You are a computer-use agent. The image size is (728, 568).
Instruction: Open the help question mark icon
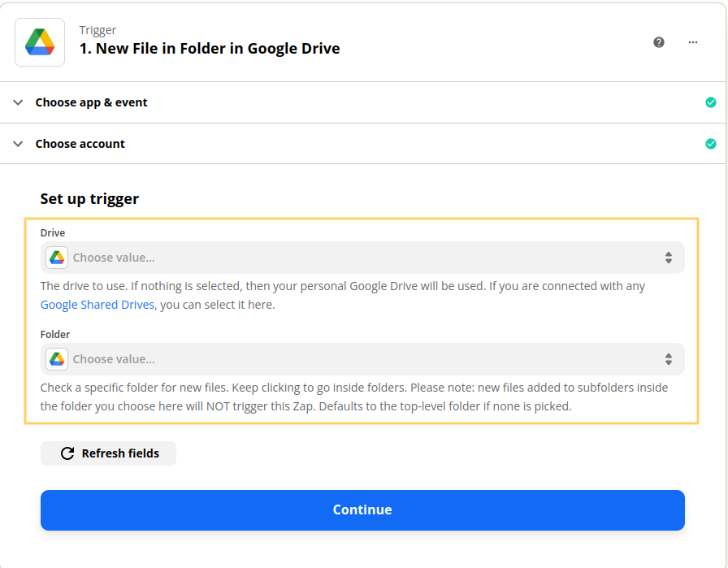click(659, 41)
